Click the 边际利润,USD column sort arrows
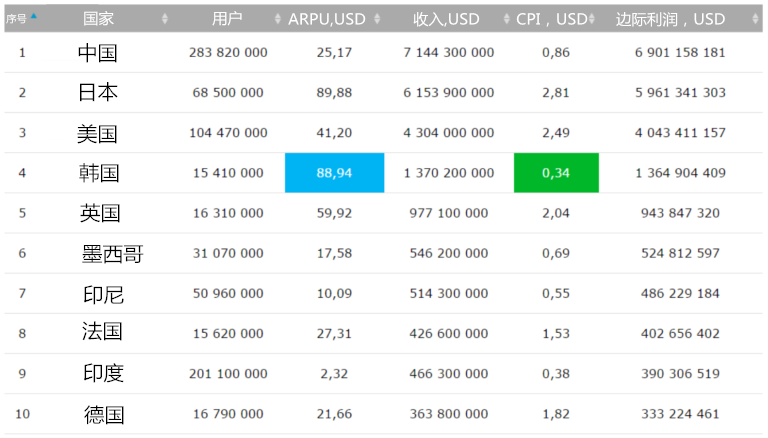Screen dimensions: 768x438 tap(755, 19)
